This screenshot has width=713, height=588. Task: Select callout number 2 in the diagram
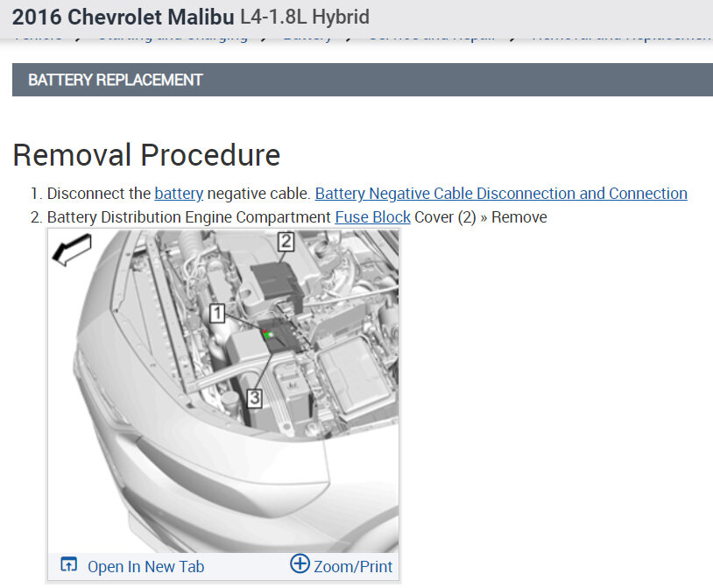coord(286,242)
